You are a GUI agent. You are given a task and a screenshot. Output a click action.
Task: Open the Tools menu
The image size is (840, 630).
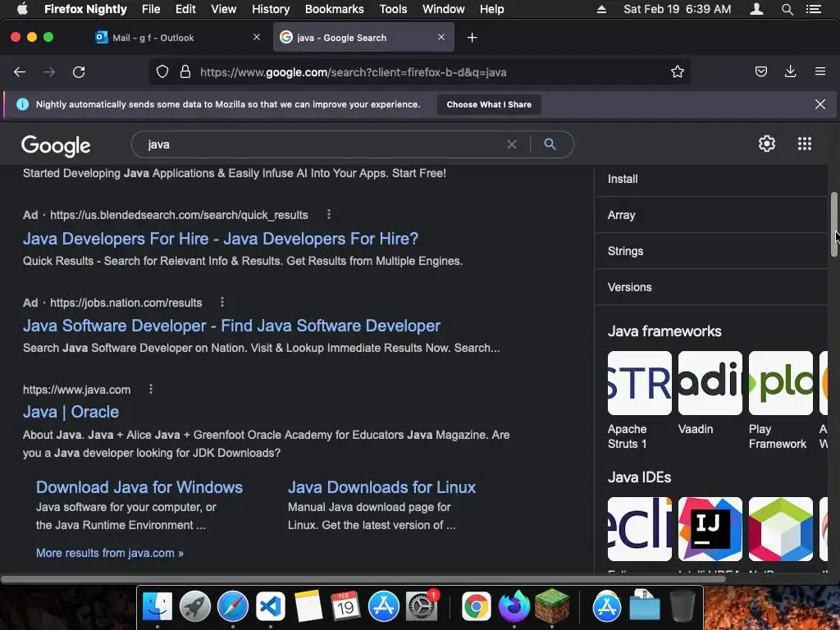pos(393,9)
